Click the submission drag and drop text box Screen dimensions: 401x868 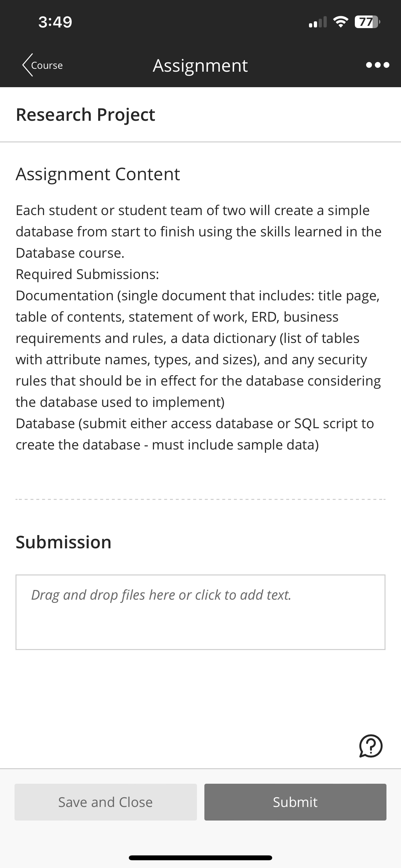(x=200, y=612)
